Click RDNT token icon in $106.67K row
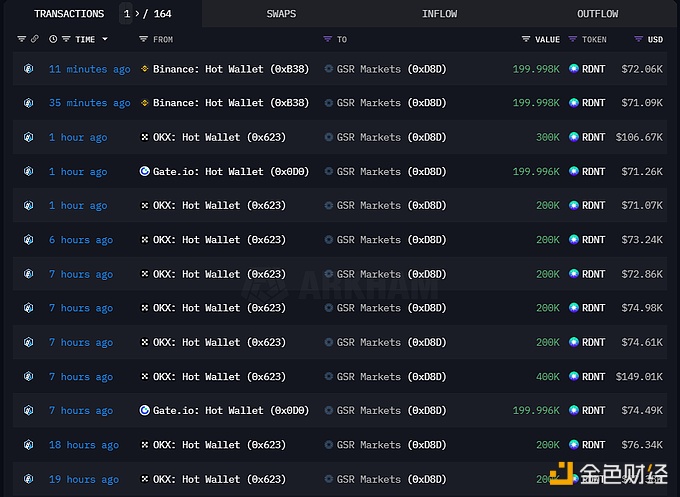680x497 pixels. click(x=573, y=137)
